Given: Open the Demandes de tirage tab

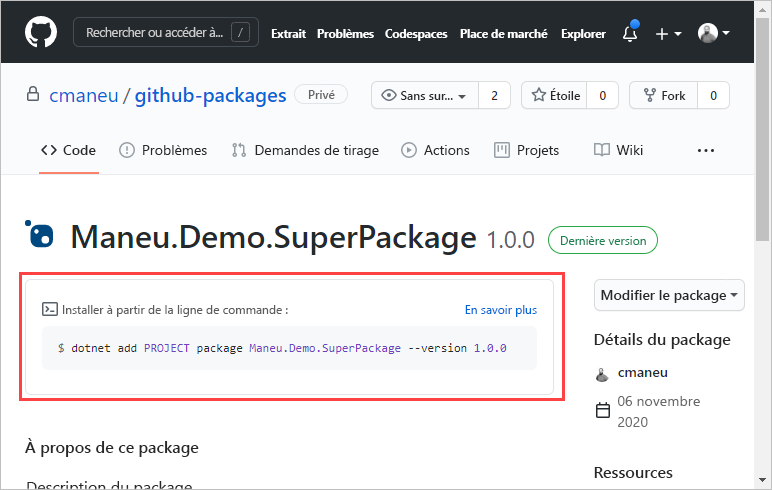Looking at the screenshot, I should tap(305, 150).
